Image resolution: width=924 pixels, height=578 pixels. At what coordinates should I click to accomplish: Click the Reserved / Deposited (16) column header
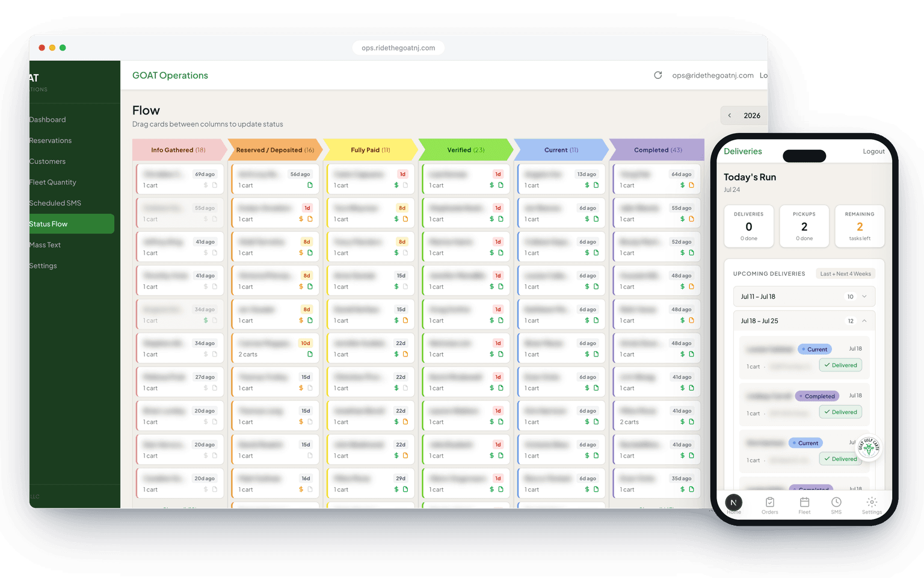[x=275, y=150]
